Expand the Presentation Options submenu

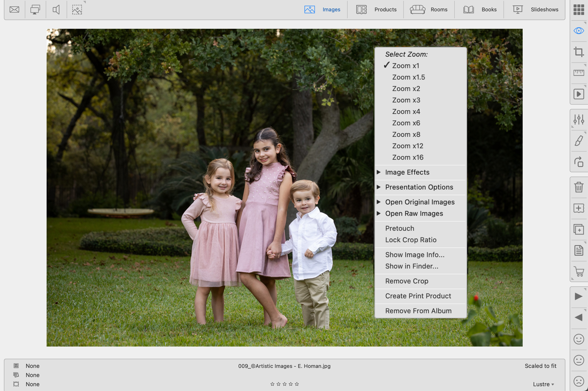(x=419, y=187)
